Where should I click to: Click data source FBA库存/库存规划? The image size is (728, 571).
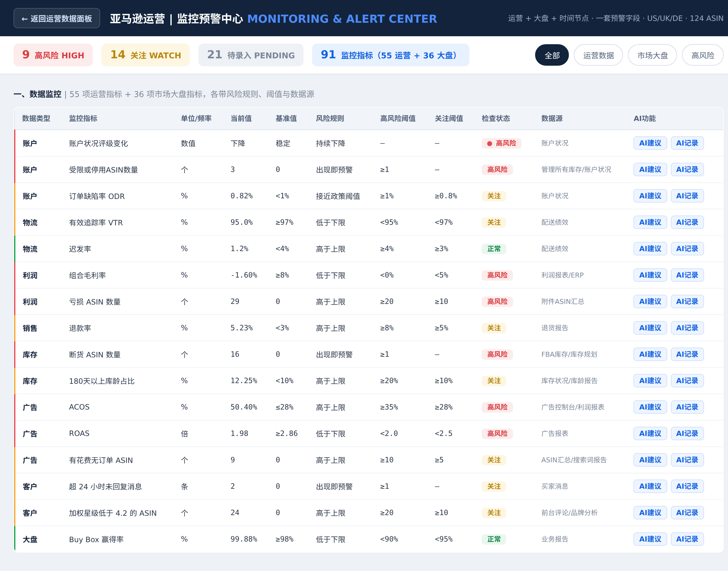(x=569, y=354)
